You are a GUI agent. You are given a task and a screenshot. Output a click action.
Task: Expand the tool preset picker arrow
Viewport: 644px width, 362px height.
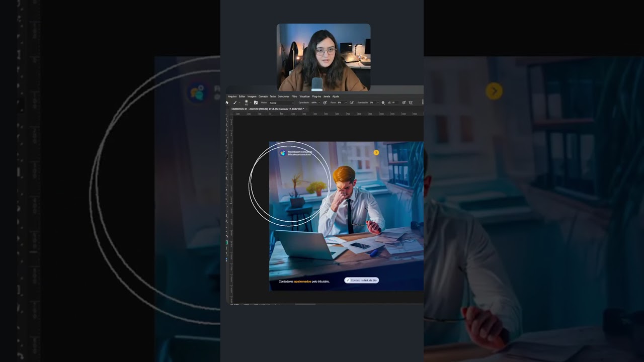pyautogui.click(x=239, y=103)
